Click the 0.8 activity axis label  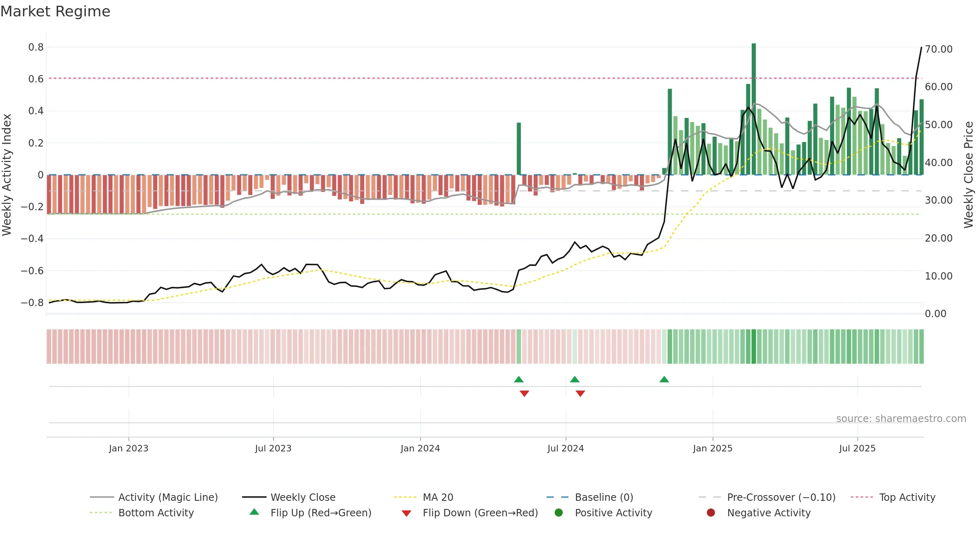click(36, 47)
